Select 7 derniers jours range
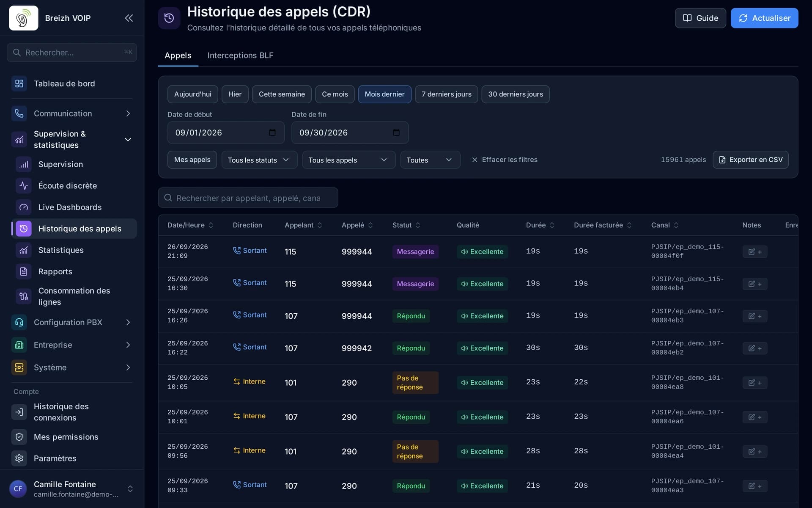Image resolution: width=812 pixels, height=508 pixels. [446, 94]
